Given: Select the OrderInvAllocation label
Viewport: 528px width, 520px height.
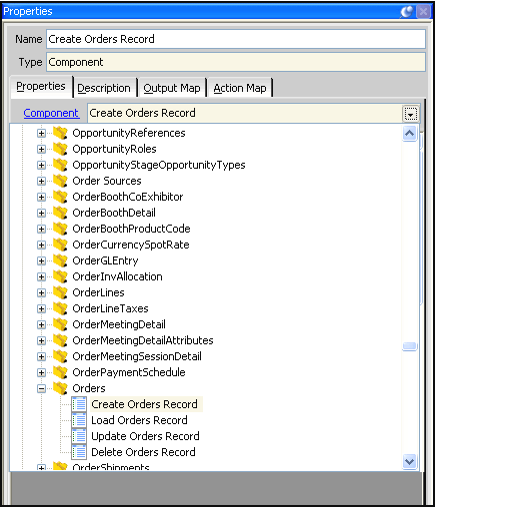Looking at the screenshot, I should point(117,277).
